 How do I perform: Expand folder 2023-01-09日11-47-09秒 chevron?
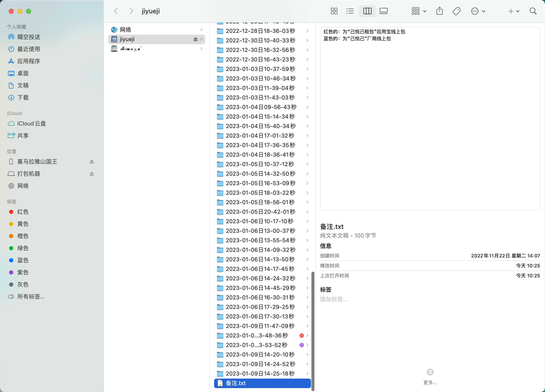tap(307, 326)
